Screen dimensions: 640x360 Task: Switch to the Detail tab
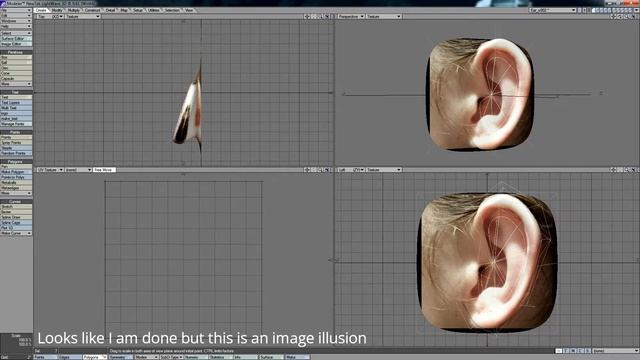(110, 10)
